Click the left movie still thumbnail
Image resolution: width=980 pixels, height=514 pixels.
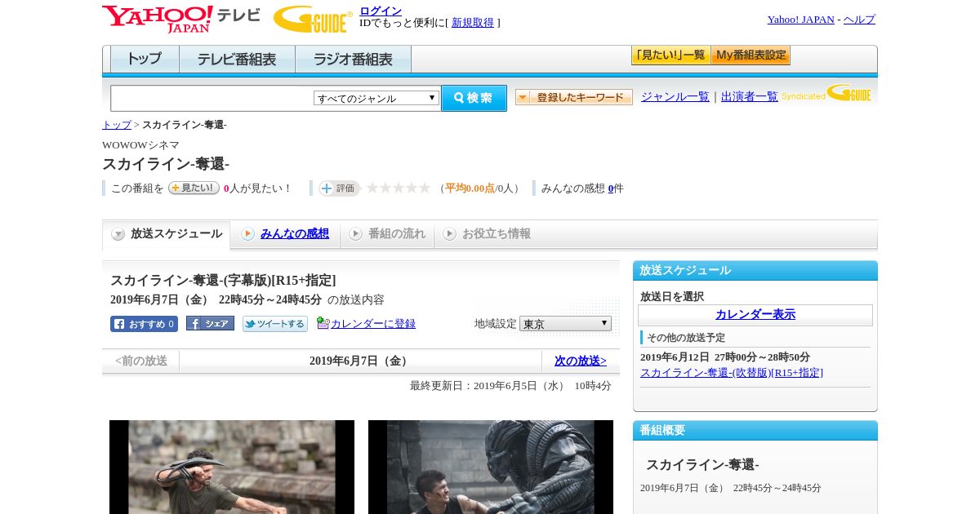pos(232,467)
